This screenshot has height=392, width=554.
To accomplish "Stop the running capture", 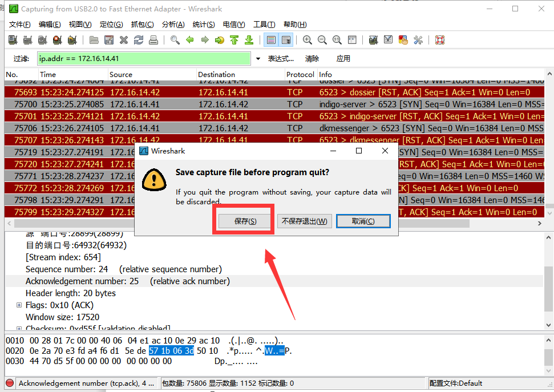I will pyautogui.click(x=58, y=40).
